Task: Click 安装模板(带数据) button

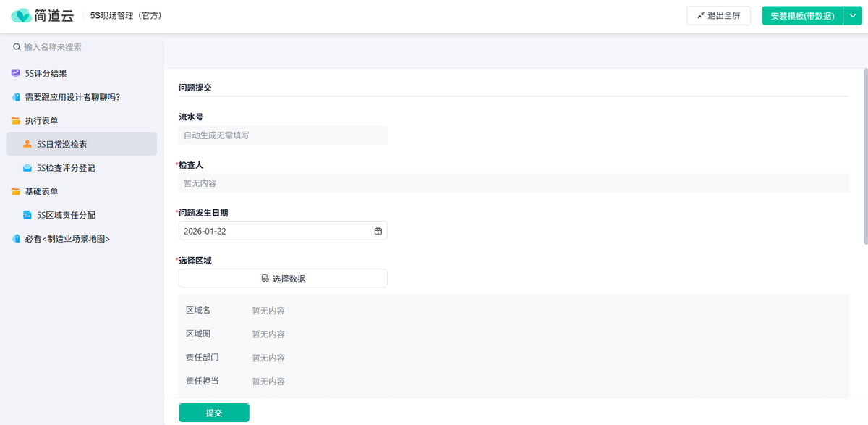Action: pos(802,16)
